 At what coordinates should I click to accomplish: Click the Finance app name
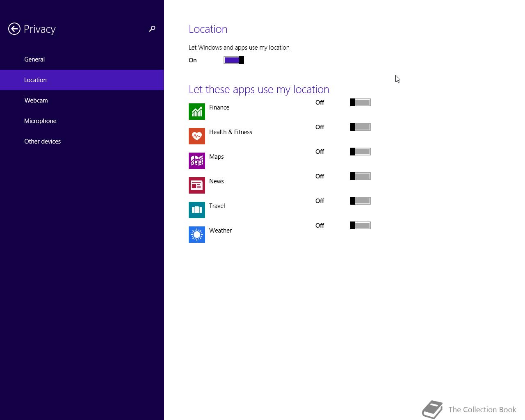pos(219,107)
